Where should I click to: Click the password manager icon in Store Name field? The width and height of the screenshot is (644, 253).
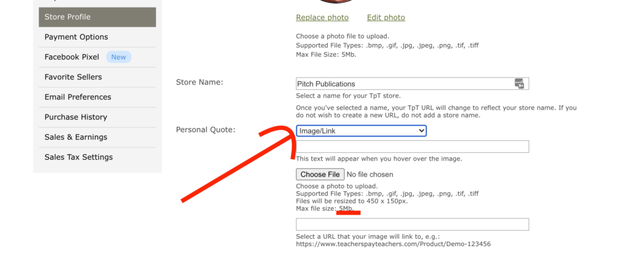tap(519, 83)
